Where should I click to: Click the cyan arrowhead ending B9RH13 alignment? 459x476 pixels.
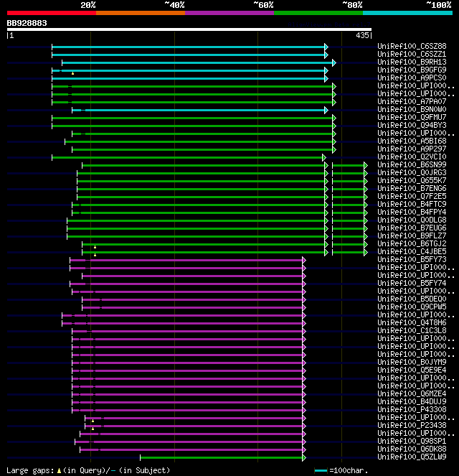tap(334, 63)
